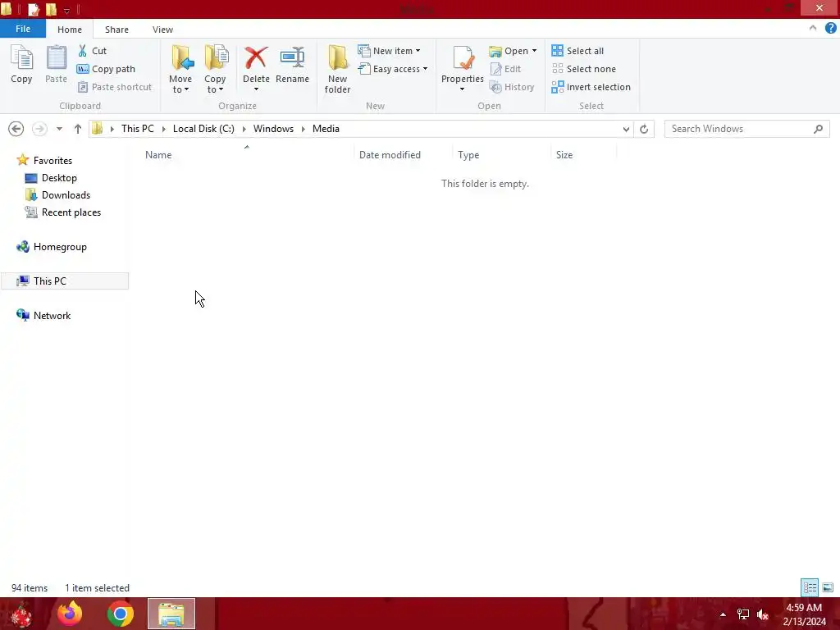
Task: Choose Copy path in Clipboard group
Action: [x=106, y=69]
